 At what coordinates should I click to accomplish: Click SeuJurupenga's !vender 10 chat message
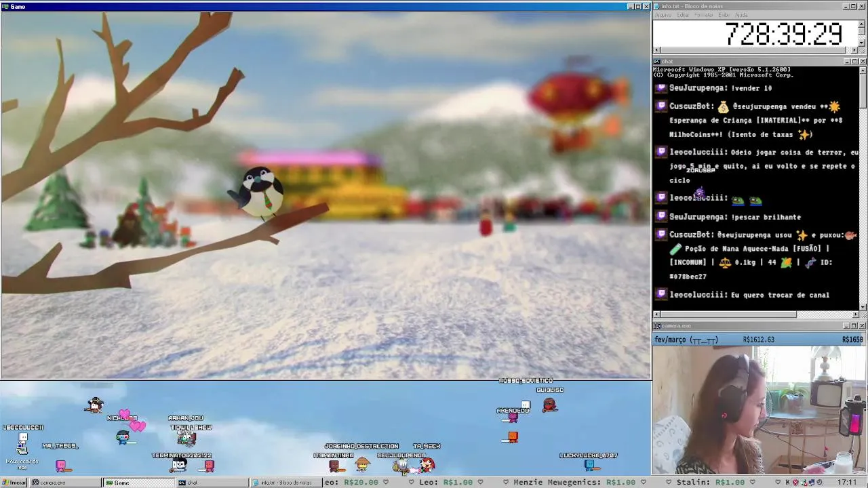(720, 88)
